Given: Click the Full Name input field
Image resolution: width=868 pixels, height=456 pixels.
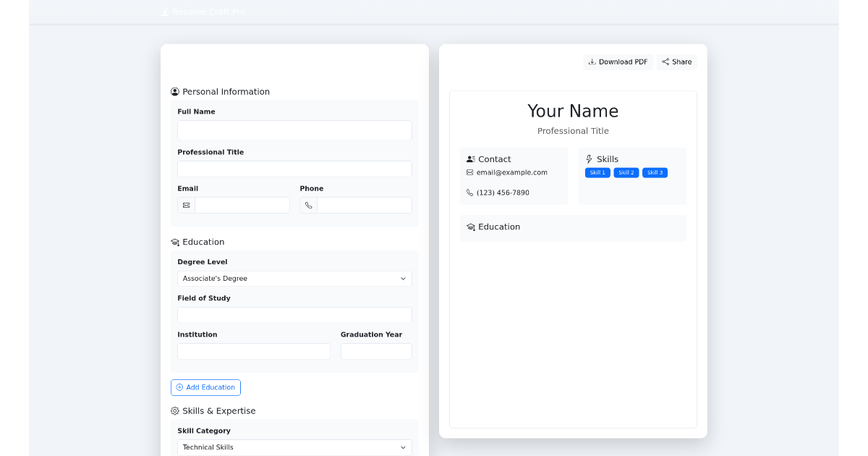Looking at the screenshot, I should pyautogui.click(x=294, y=130).
